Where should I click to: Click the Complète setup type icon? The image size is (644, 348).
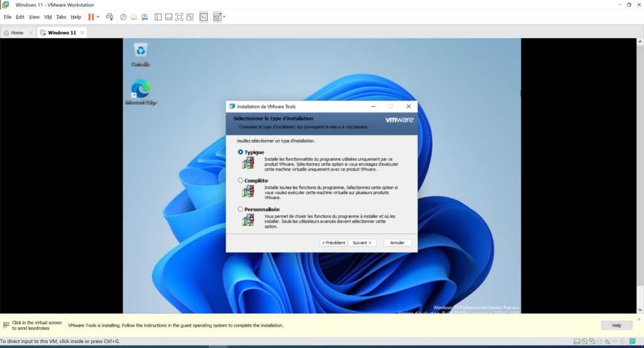tap(248, 191)
